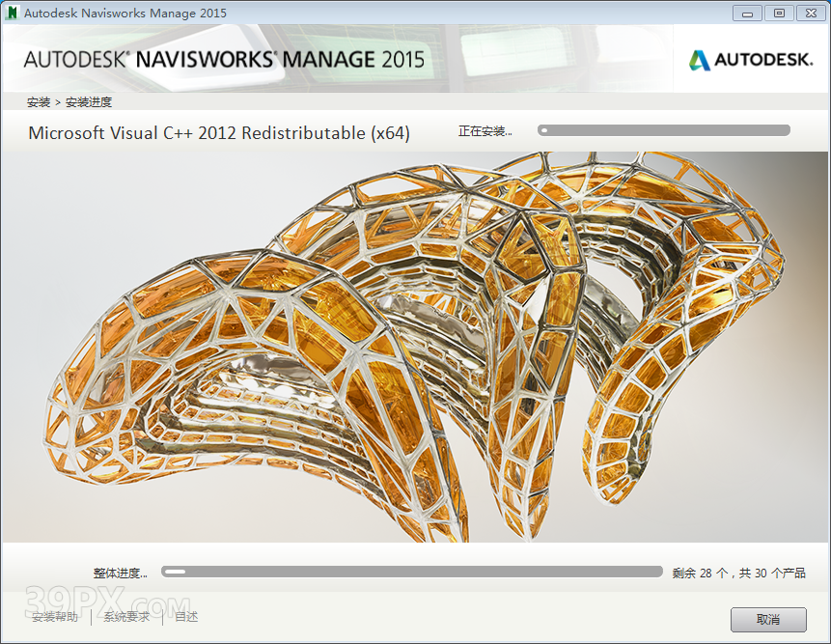
Task: Click the window title bar text
Action: point(125,13)
